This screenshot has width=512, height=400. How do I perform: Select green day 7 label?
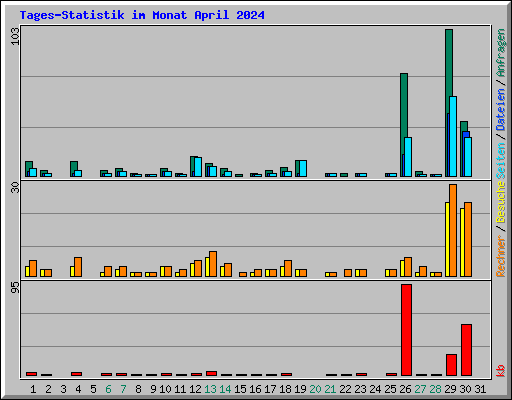123,389
